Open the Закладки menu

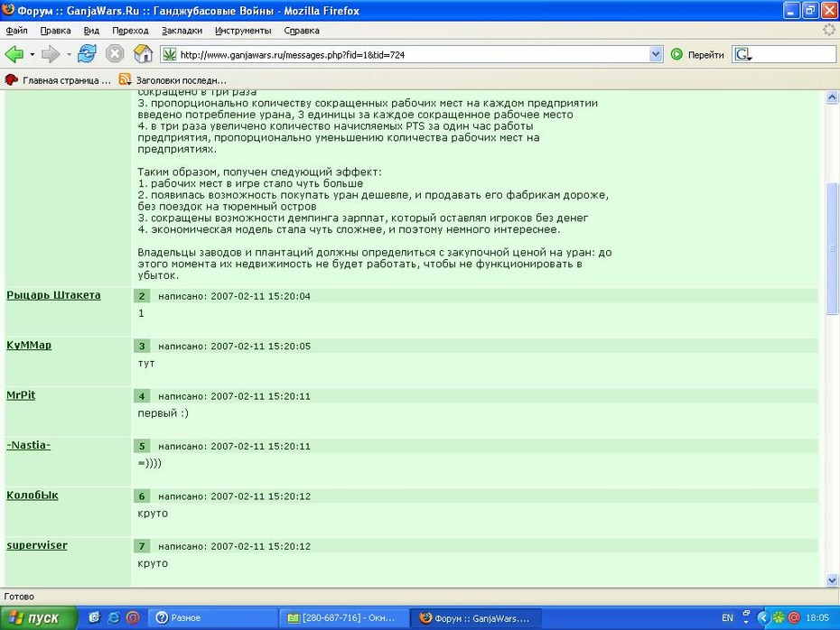[182, 31]
